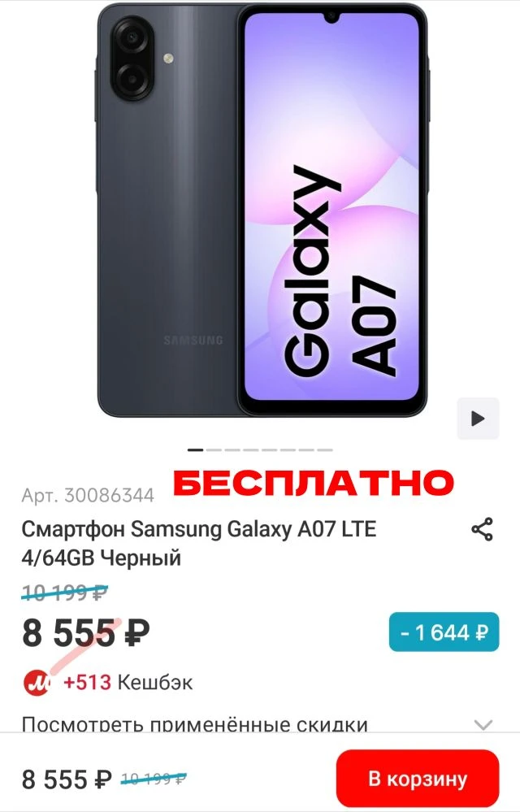Tap the crossed-out 10 199 ₽ price
This screenshot has width=520, height=812.
pyautogui.click(x=64, y=593)
